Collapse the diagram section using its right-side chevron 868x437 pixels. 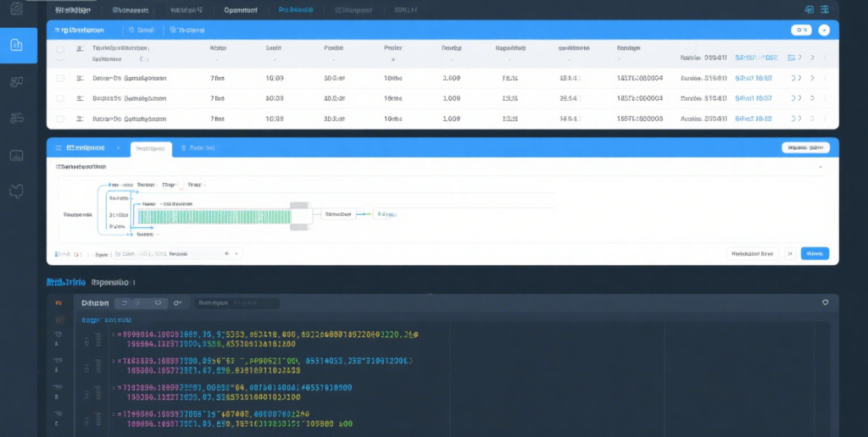(821, 168)
